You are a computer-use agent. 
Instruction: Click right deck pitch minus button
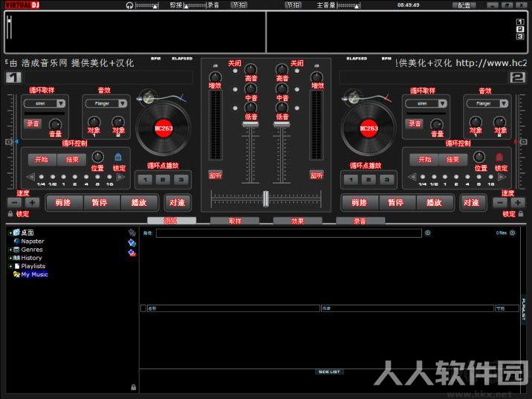coord(500,203)
